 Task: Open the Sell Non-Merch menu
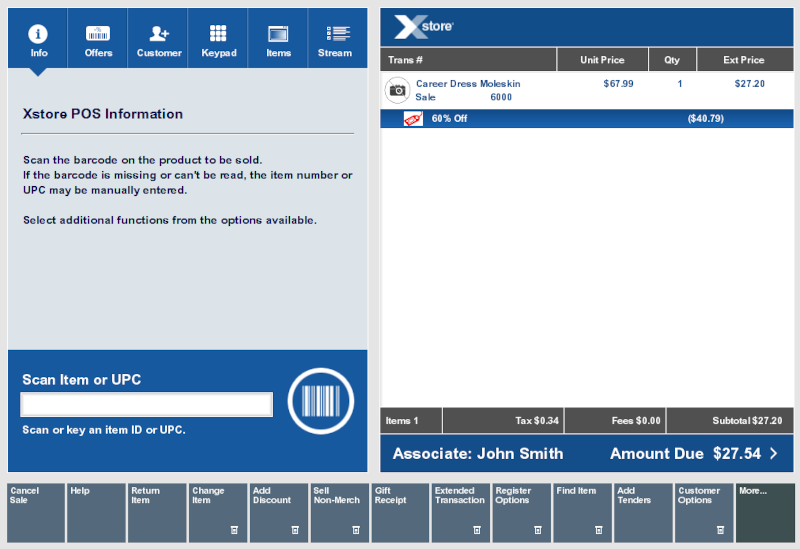coord(340,513)
